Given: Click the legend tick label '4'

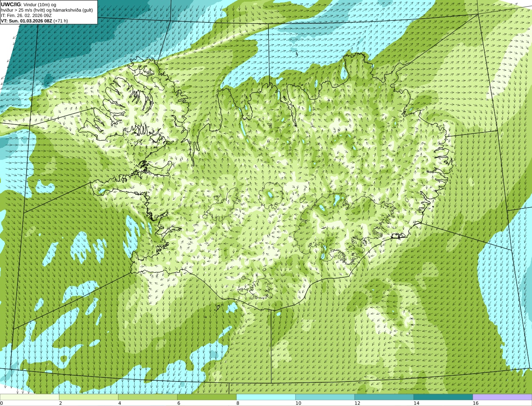Looking at the screenshot, I should (120, 403).
